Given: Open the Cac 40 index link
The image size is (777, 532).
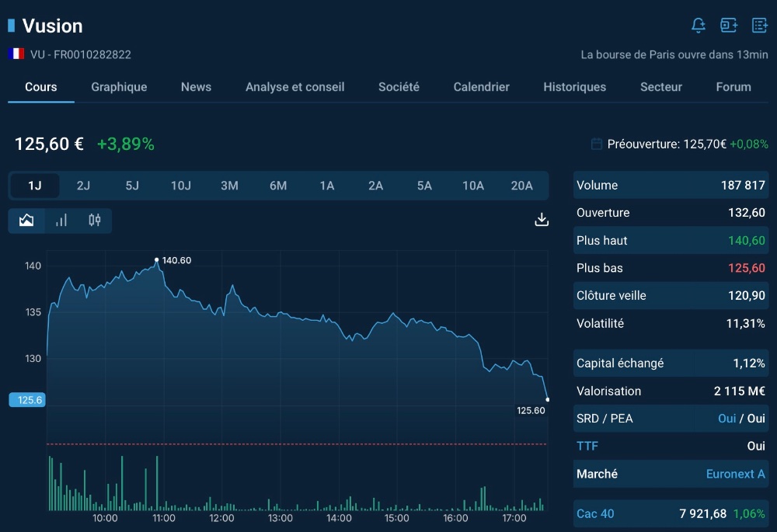Looking at the screenshot, I should [595, 513].
